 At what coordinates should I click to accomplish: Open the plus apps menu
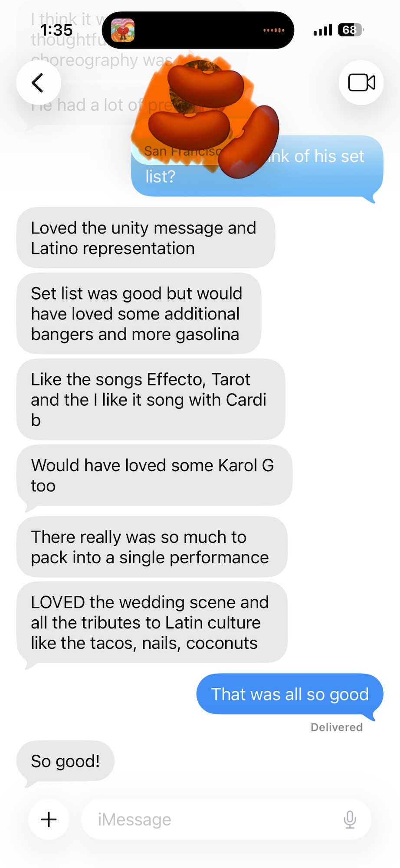pos(49,819)
